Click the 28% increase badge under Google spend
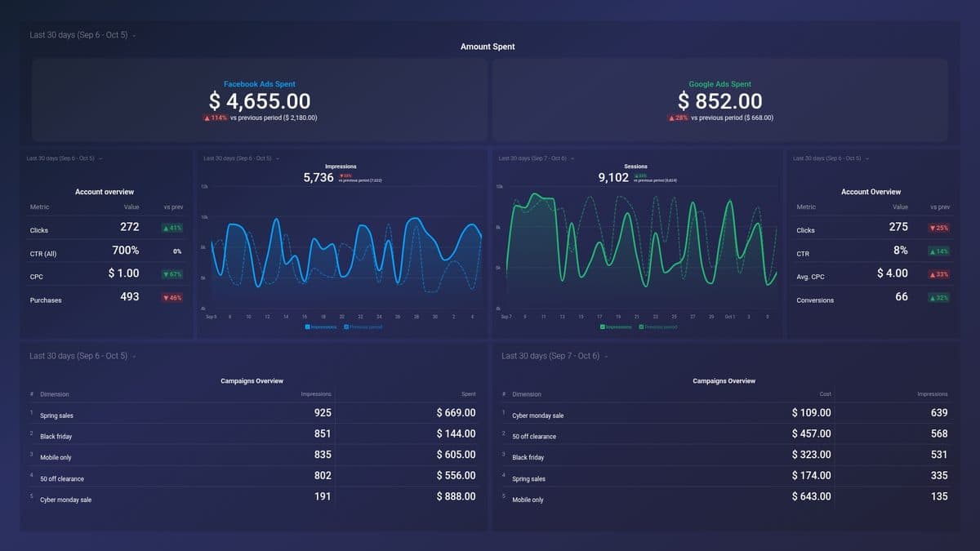980x551 pixels. (x=678, y=118)
